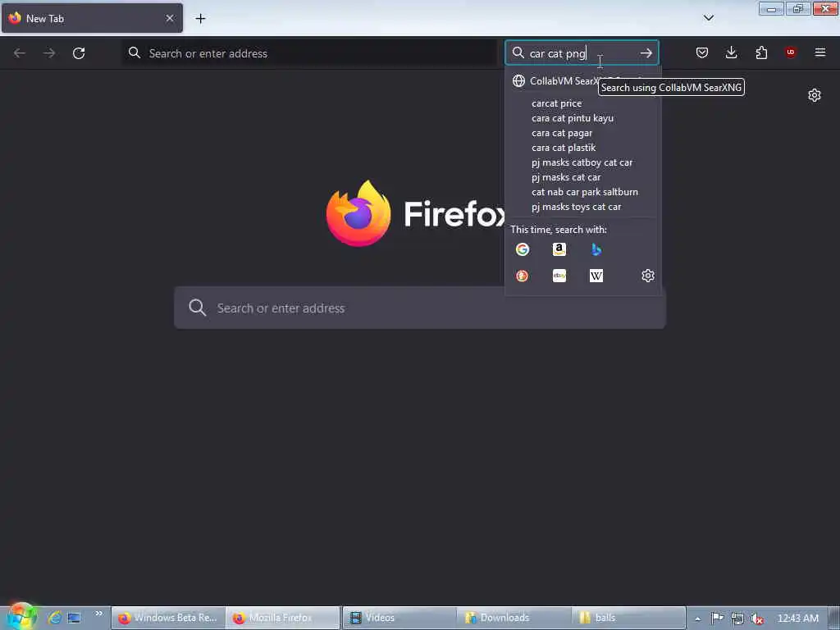Click the go arrow in search box
The image size is (840, 630).
coord(646,53)
